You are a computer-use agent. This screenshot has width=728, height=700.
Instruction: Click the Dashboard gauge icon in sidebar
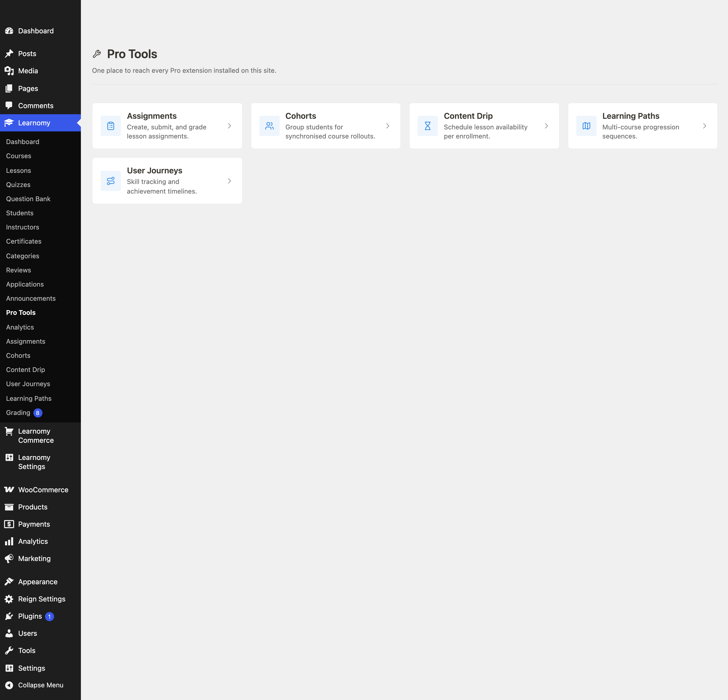click(9, 31)
